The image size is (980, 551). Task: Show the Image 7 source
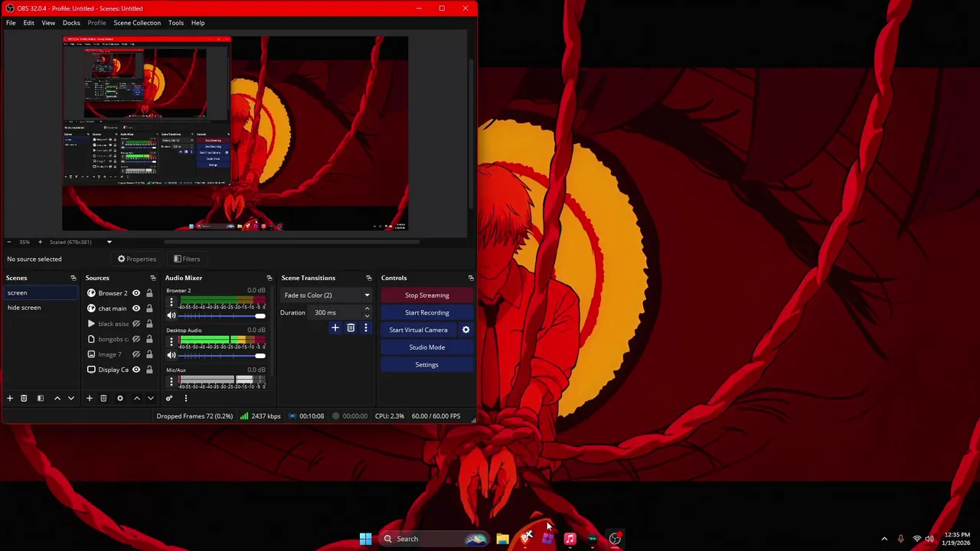pos(136,354)
